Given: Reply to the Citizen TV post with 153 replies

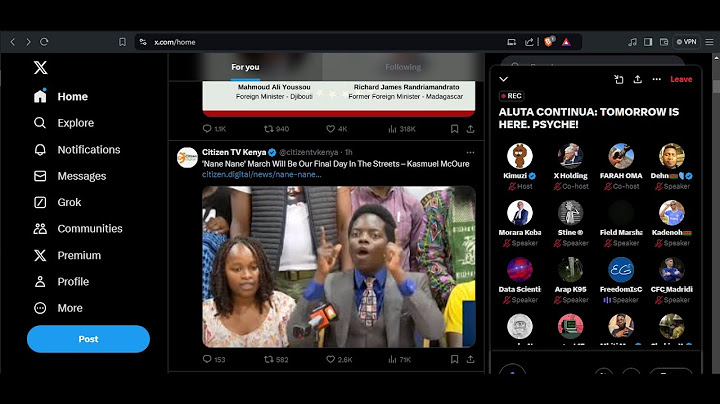Looking at the screenshot, I should click(x=214, y=359).
